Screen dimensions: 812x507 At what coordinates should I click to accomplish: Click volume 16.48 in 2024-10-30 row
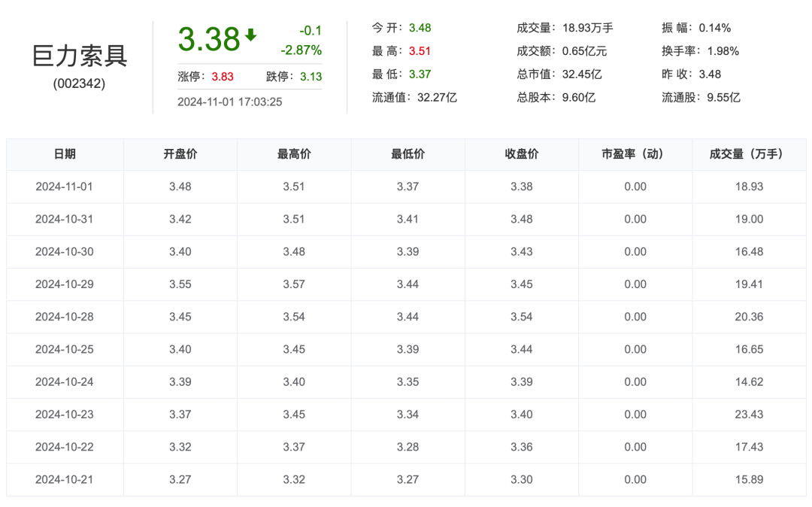[750, 252]
